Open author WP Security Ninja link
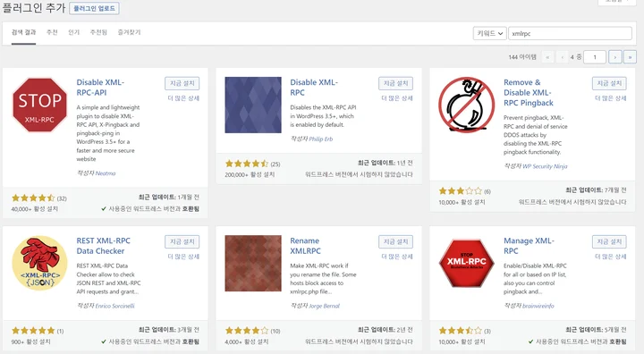Screen dimensions: 644x354 (x=545, y=166)
